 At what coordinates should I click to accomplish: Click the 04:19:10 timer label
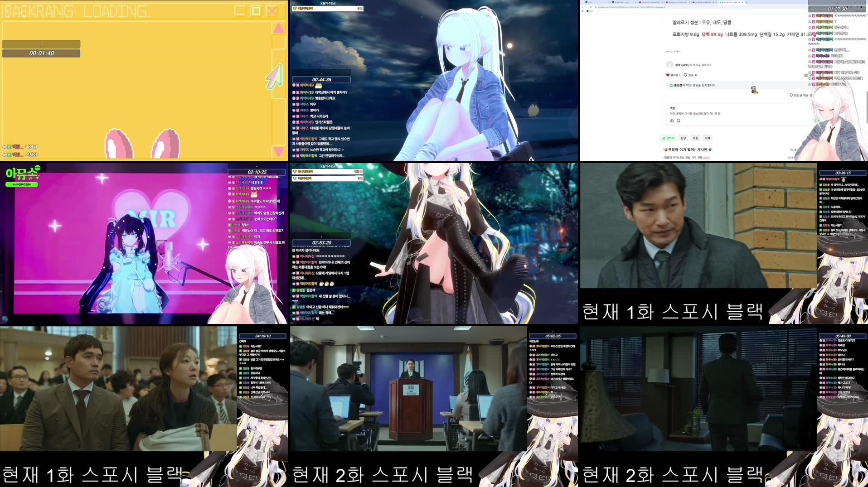coord(262,336)
